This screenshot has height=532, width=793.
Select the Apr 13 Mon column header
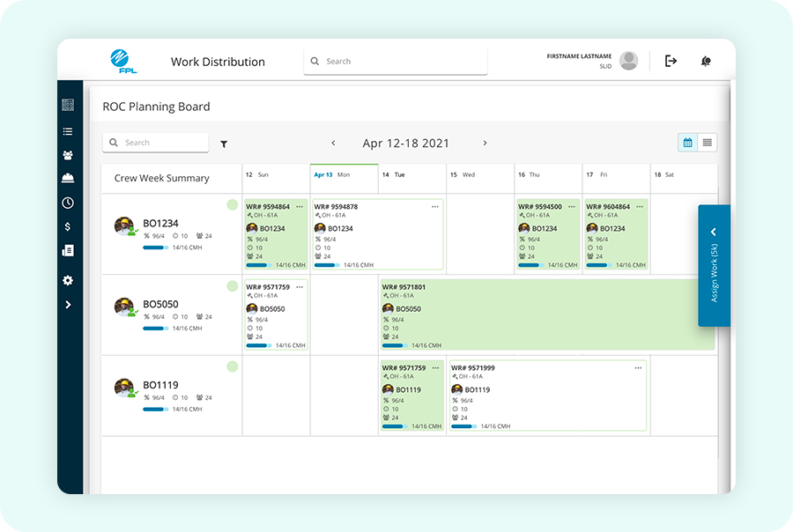[344, 179]
